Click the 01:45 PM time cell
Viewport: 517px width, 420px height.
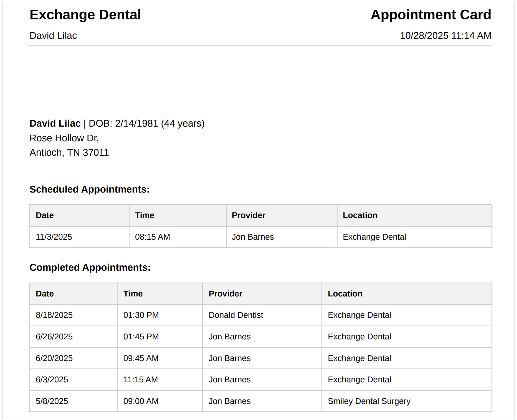(x=141, y=337)
